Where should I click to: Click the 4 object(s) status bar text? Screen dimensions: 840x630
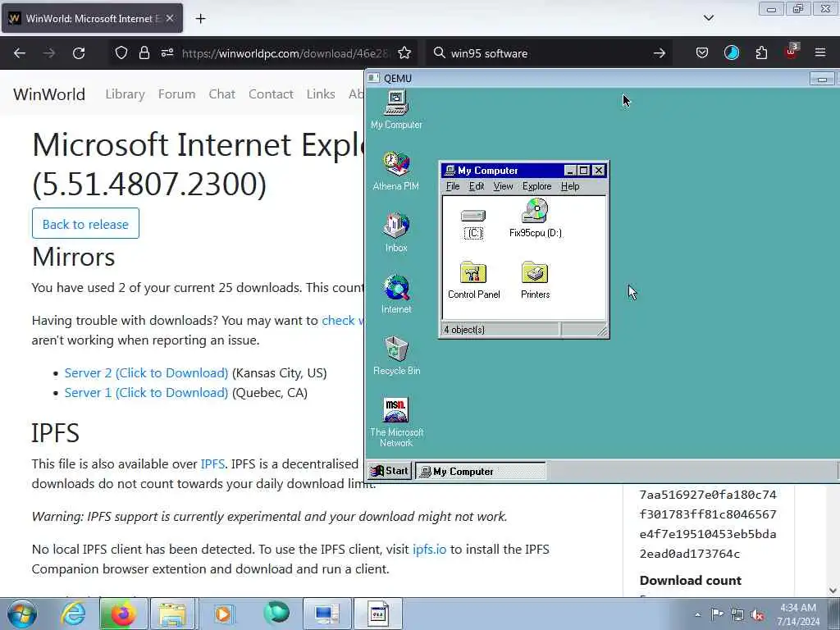pyautogui.click(x=464, y=330)
